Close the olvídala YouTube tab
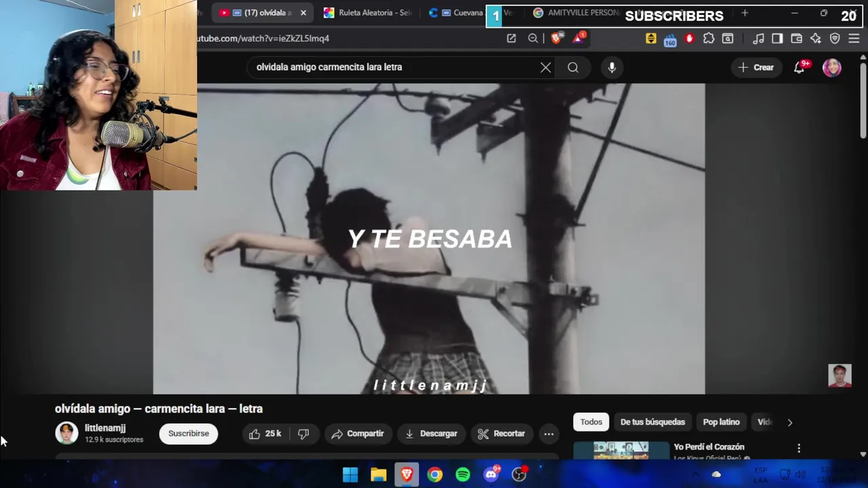Image resolution: width=868 pixels, height=488 pixels. pyautogui.click(x=303, y=13)
